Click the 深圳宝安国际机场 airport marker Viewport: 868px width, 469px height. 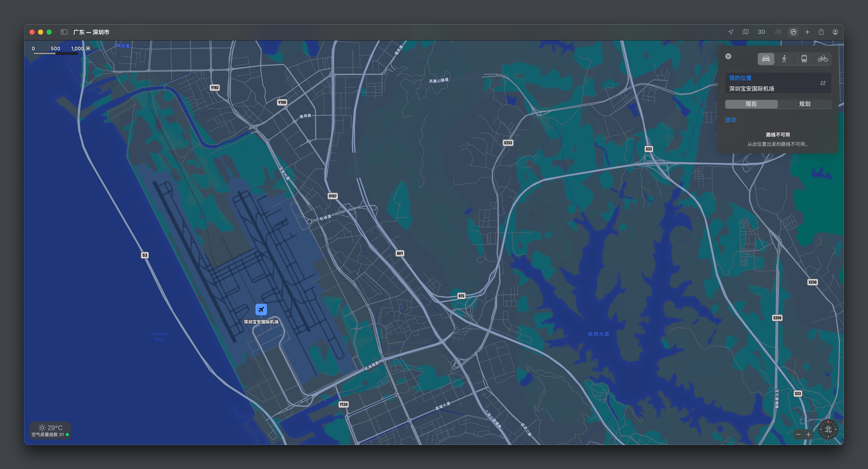tap(261, 310)
